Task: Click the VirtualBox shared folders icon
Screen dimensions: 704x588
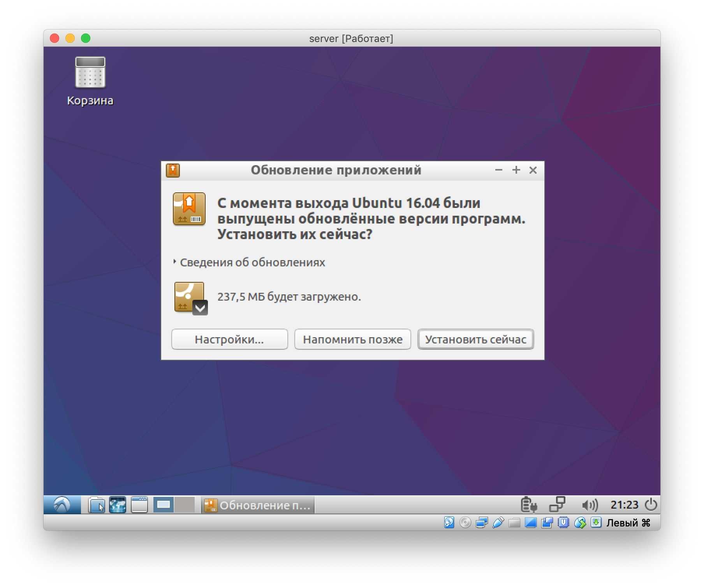Action: coord(514,522)
